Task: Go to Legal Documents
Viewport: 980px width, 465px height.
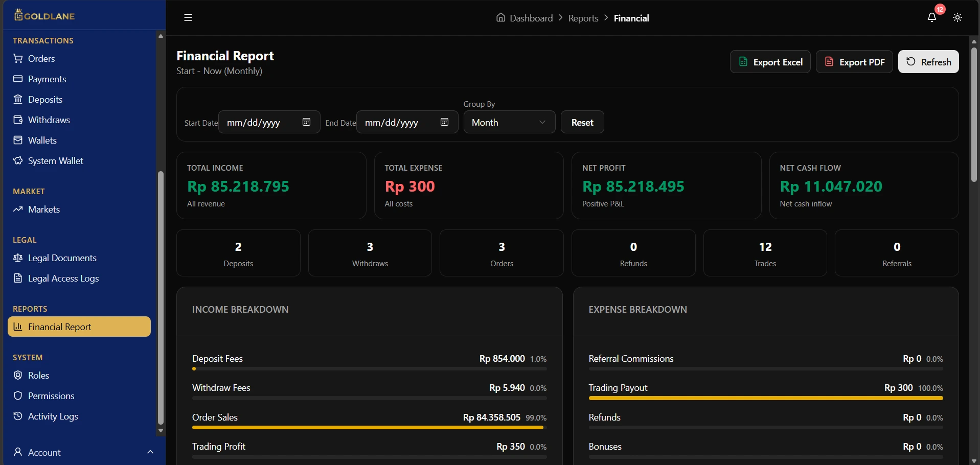Action: coord(79,258)
